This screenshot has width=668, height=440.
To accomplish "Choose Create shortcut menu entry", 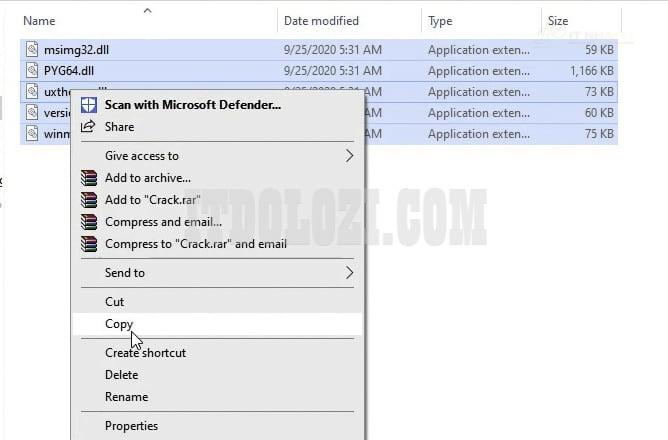I will (x=145, y=353).
